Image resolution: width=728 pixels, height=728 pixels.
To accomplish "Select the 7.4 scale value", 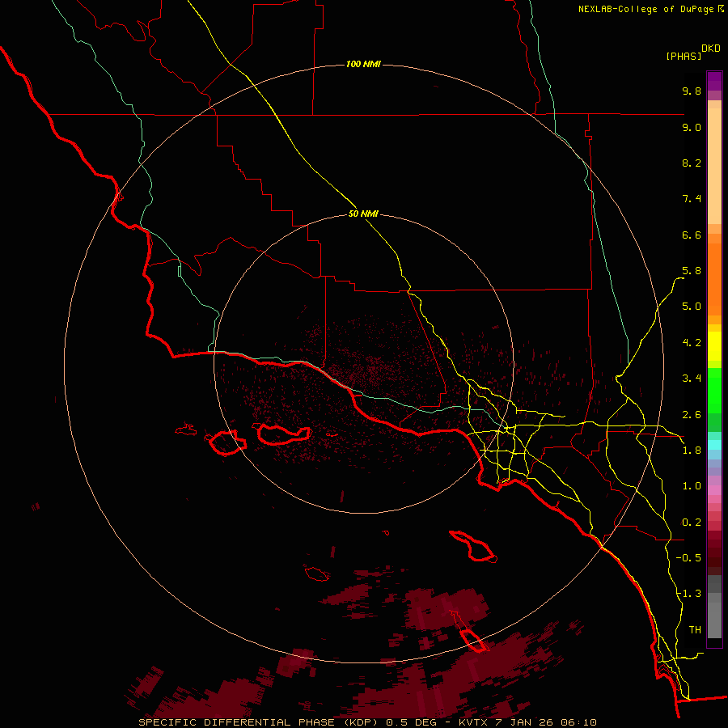I will point(692,199).
